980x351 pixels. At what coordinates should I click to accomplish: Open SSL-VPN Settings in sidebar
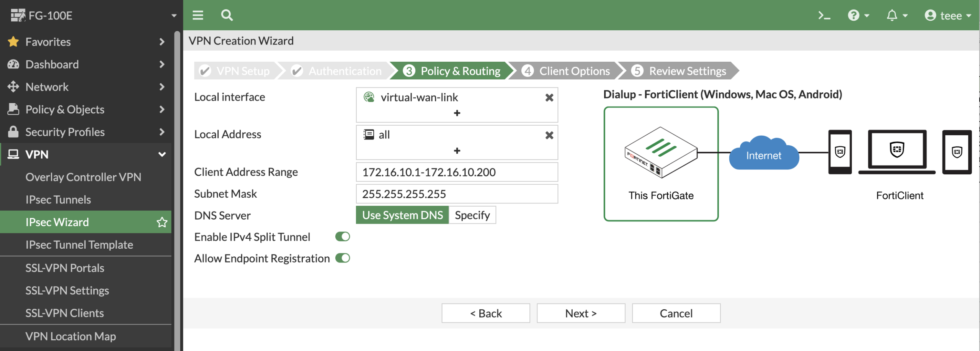coord(67,290)
